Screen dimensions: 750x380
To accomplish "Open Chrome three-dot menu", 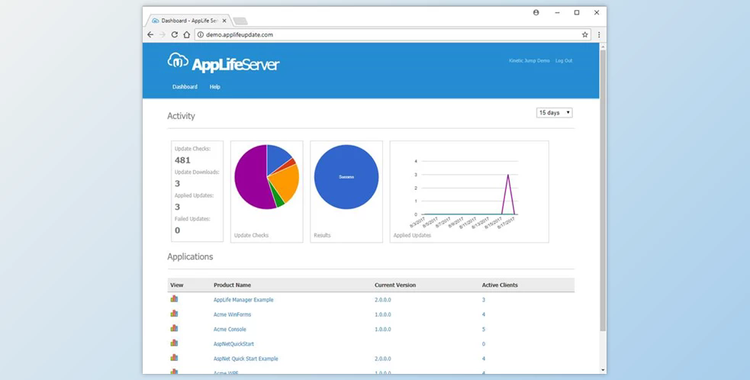I will point(599,35).
